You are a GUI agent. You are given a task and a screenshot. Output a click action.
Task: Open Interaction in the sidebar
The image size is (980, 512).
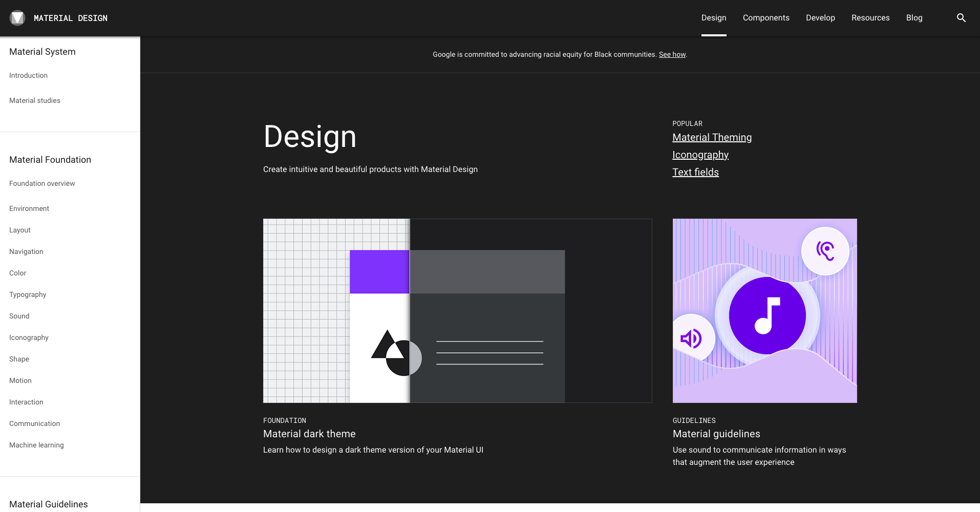point(26,402)
